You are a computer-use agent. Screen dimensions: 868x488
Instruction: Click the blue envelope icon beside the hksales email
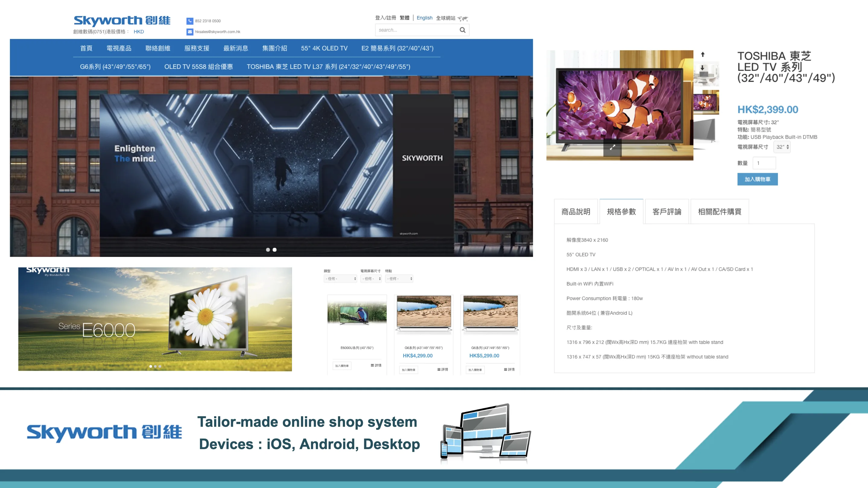tap(190, 32)
